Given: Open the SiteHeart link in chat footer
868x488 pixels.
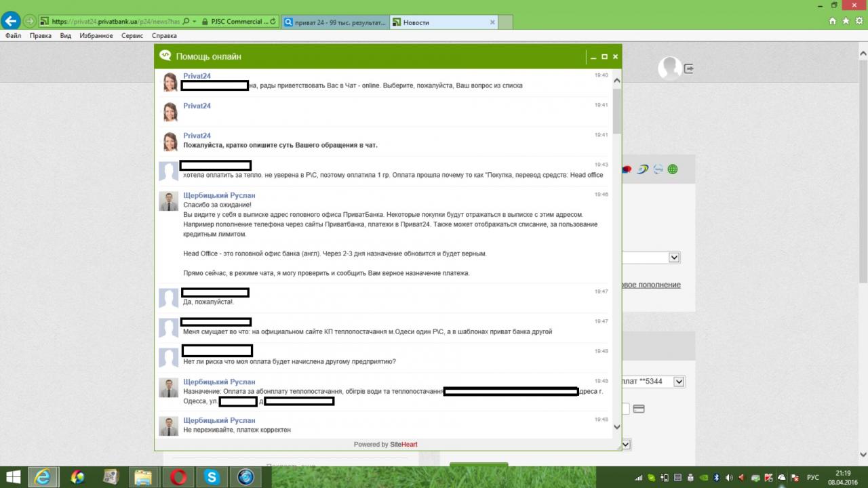Looking at the screenshot, I should 403,445.
